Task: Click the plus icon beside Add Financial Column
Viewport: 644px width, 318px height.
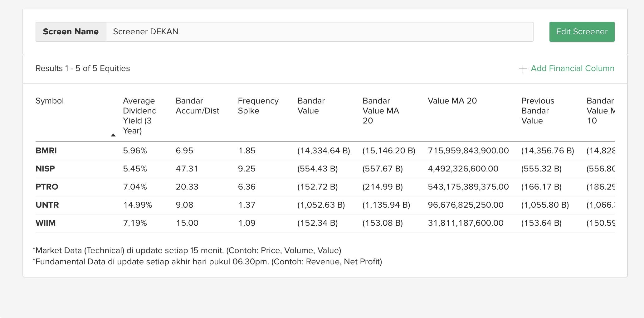Action: [523, 69]
